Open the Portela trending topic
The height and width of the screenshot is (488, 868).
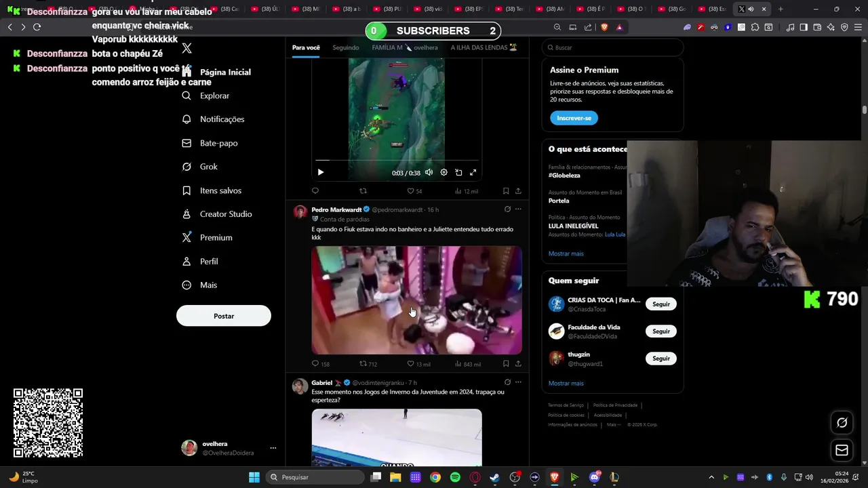click(559, 201)
